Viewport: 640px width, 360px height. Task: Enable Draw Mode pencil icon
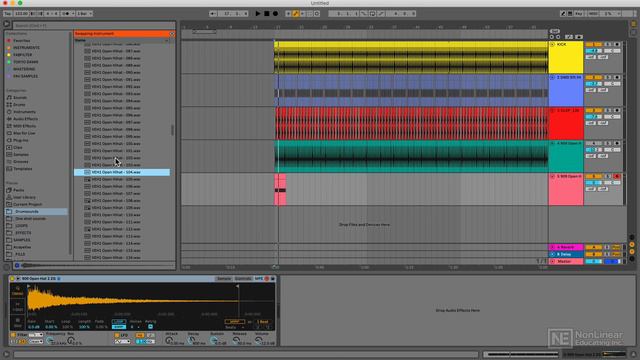[x=563, y=13]
